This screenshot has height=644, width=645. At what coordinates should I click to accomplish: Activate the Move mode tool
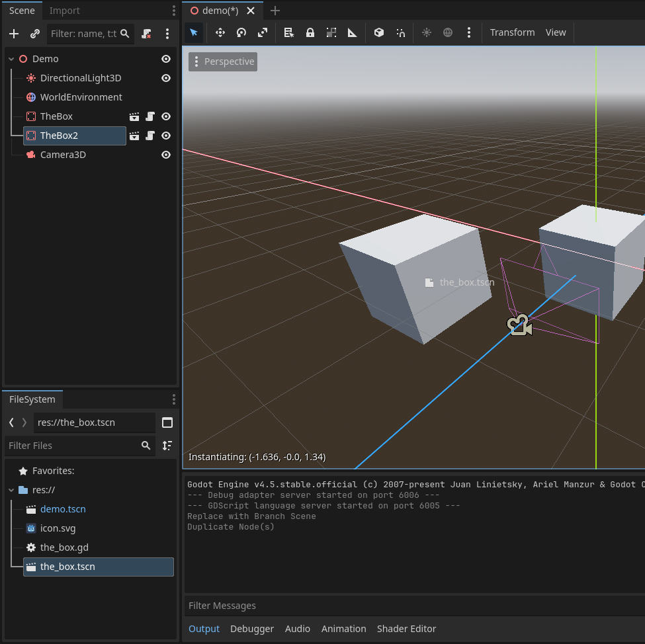(220, 32)
